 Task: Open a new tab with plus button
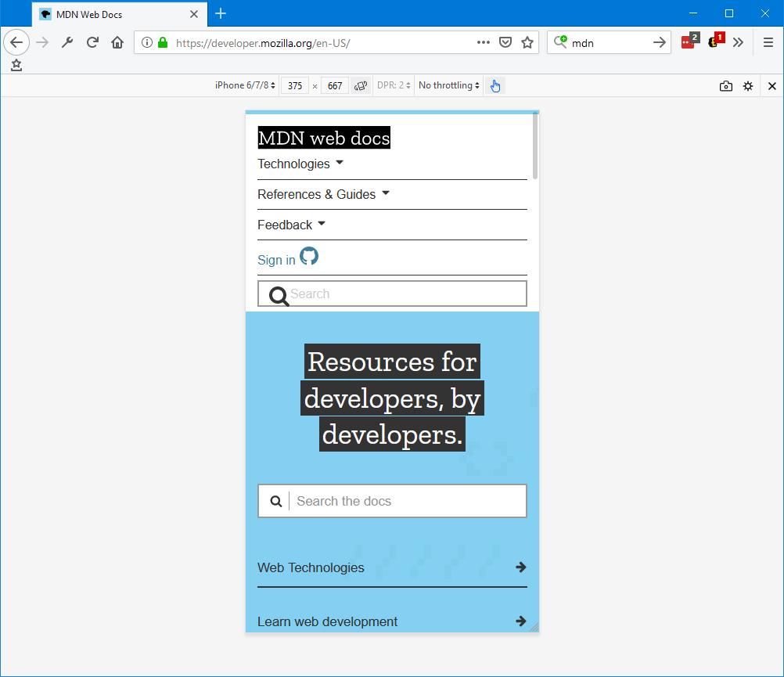pos(221,13)
